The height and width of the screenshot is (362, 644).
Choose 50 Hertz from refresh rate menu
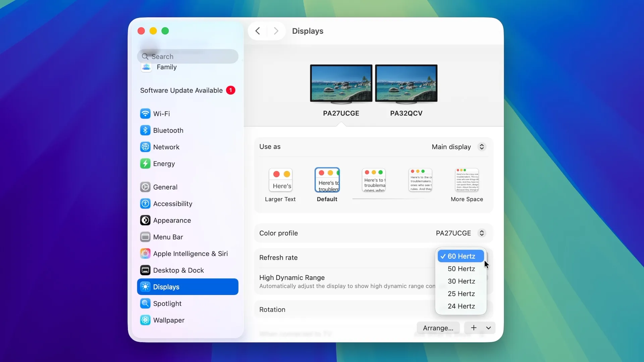coord(461,269)
